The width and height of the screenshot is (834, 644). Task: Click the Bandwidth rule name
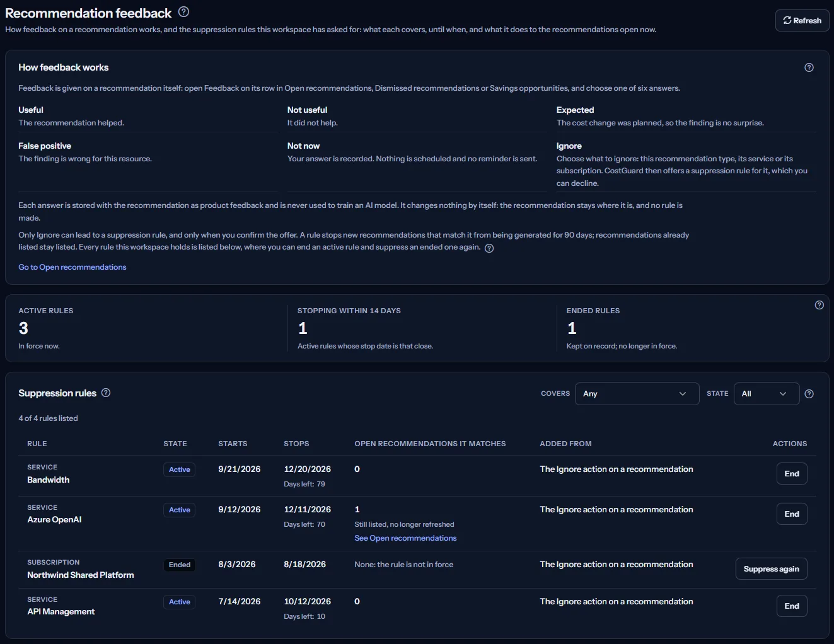click(49, 480)
